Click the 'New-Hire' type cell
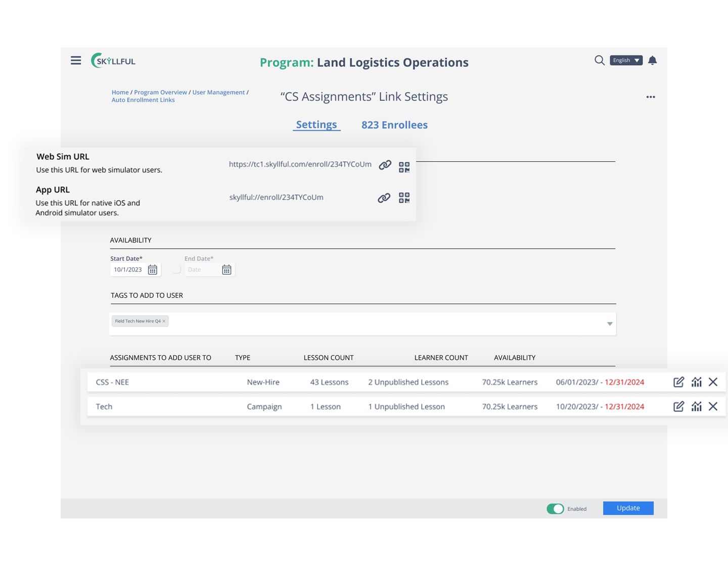Image resolution: width=728 pixels, height=566 pixels. (x=263, y=382)
